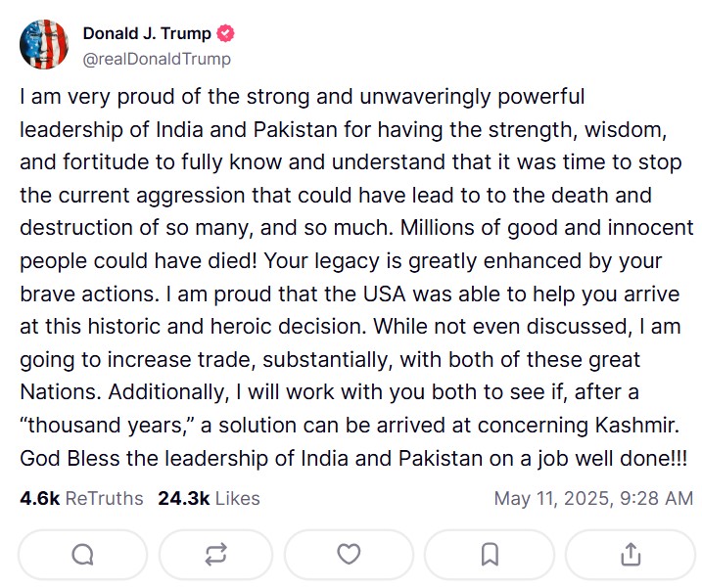Image resolution: width=702 pixels, height=588 pixels.
Task: Open the @realDonaldTrump handle link
Action: pyautogui.click(x=157, y=59)
